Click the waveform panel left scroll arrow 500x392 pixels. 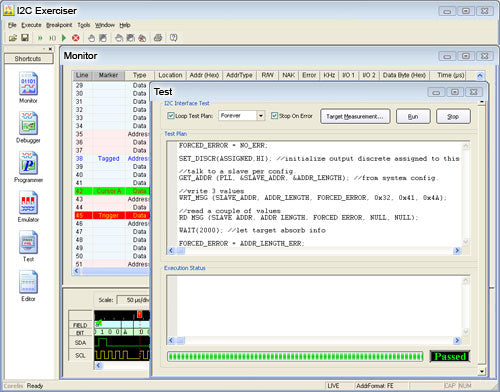coord(98,365)
